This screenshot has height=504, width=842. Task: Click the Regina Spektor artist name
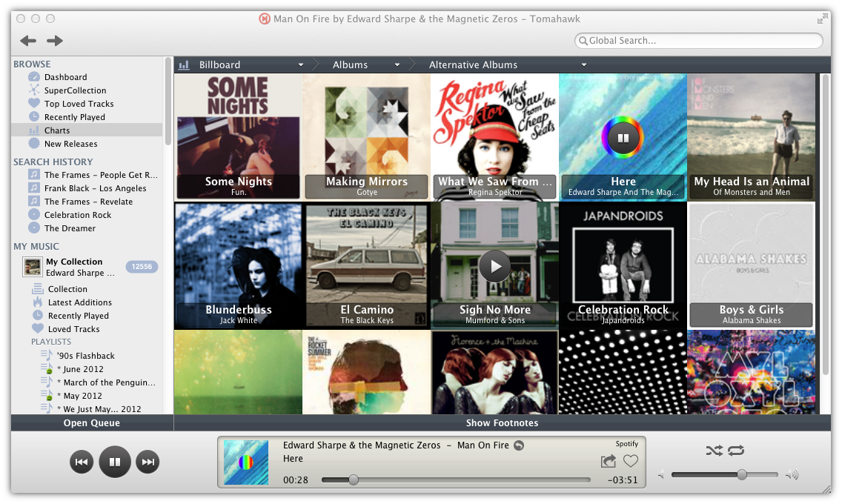[x=495, y=192]
